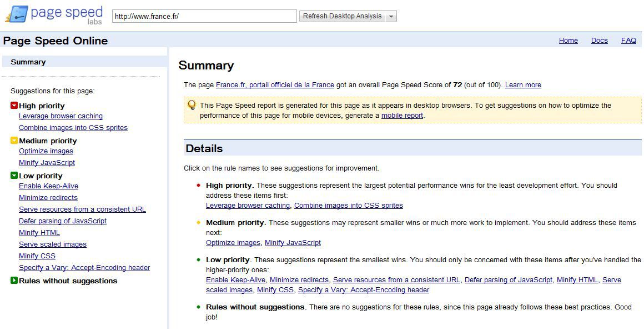Collapse the Medium priority yellow arrow

pyautogui.click(x=14, y=141)
